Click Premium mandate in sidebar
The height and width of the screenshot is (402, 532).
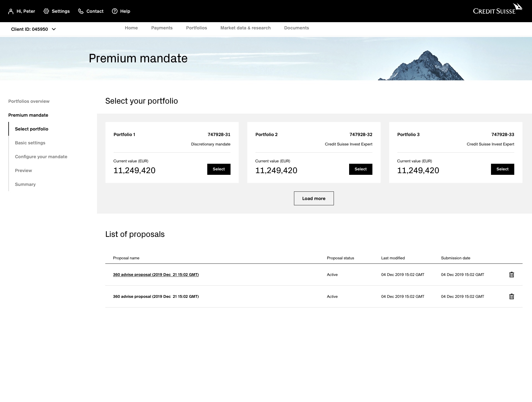(x=28, y=115)
